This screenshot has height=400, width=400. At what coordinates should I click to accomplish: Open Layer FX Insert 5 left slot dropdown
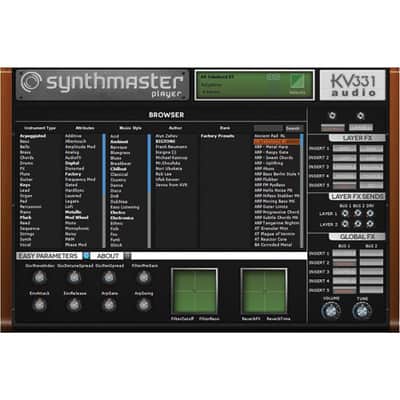pos(344,185)
